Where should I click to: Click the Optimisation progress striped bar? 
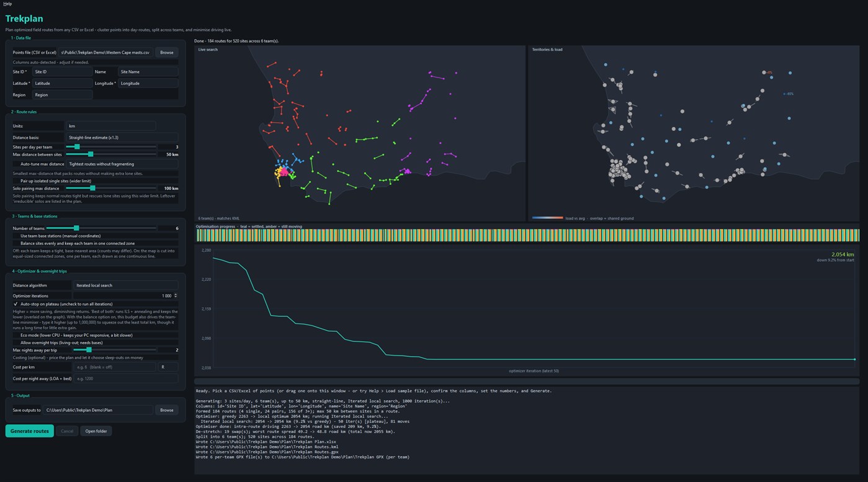click(x=527, y=235)
